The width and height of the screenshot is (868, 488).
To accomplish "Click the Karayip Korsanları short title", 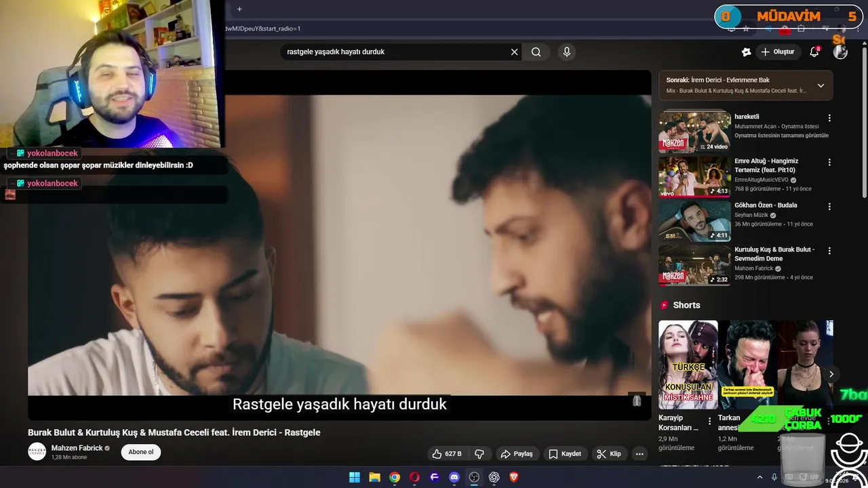I will coord(678,423).
